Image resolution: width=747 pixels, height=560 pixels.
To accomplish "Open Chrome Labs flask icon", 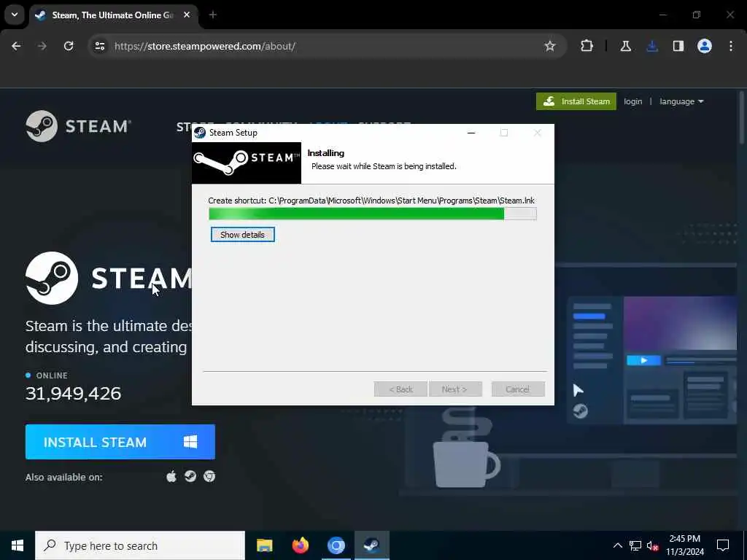I will (x=625, y=46).
